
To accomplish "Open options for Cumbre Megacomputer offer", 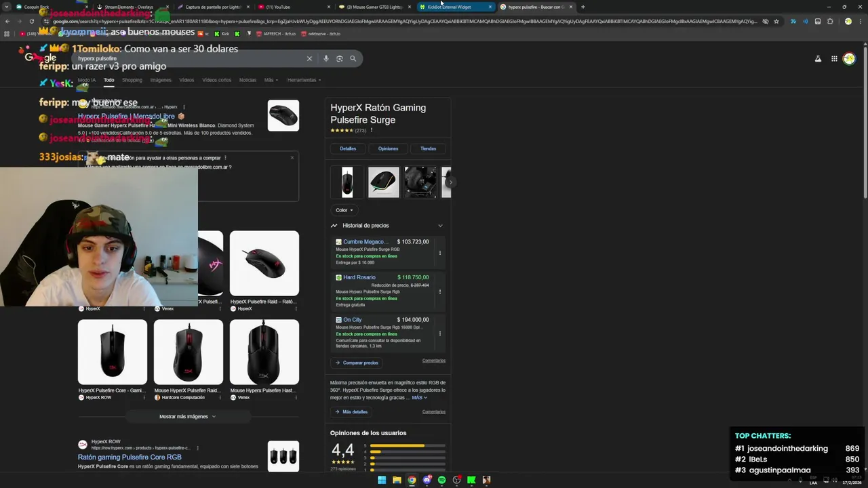I will [439, 253].
